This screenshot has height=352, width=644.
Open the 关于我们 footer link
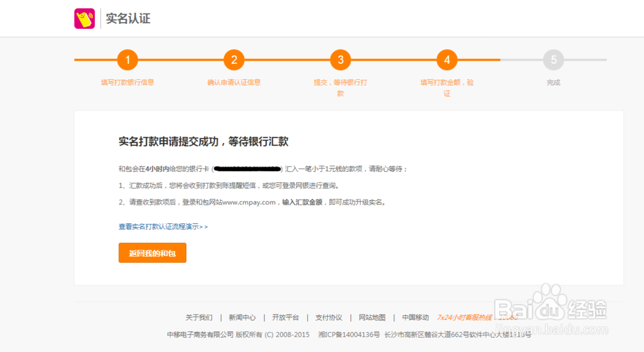pyautogui.click(x=199, y=317)
